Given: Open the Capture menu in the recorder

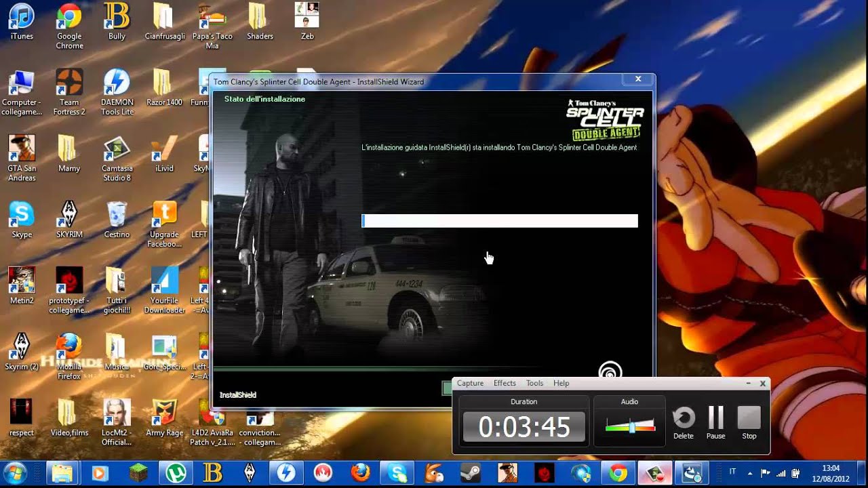Looking at the screenshot, I should coord(470,383).
